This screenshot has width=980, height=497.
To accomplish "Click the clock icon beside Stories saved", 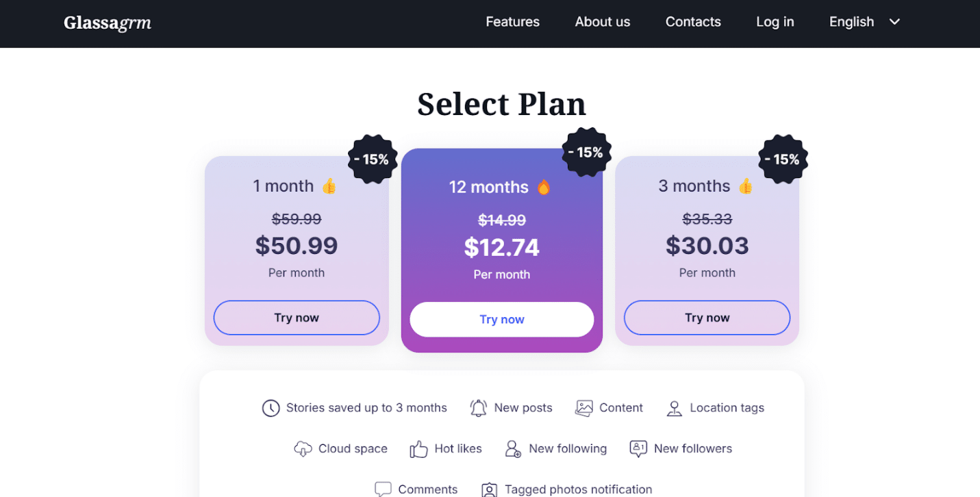I will click(271, 408).
